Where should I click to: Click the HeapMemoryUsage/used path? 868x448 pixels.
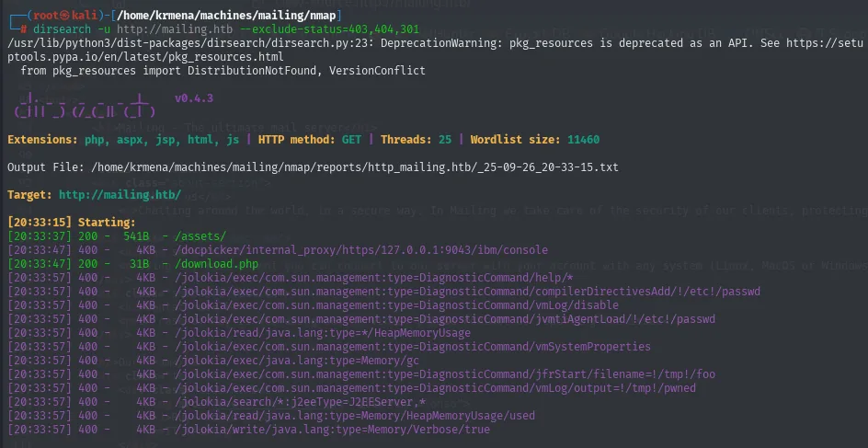pos(355,415)
